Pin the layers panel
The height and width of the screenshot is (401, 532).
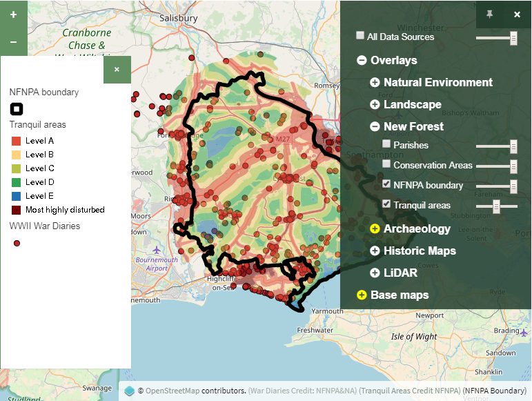coord(490,14)
